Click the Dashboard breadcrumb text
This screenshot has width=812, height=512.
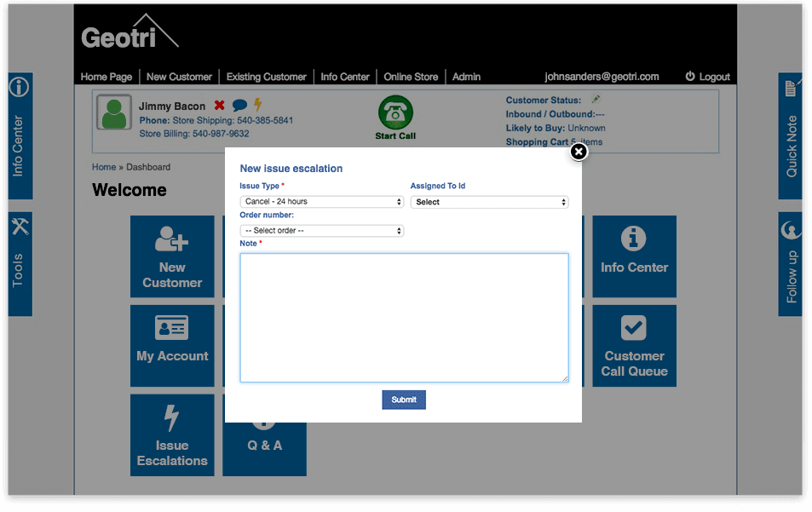148,167
